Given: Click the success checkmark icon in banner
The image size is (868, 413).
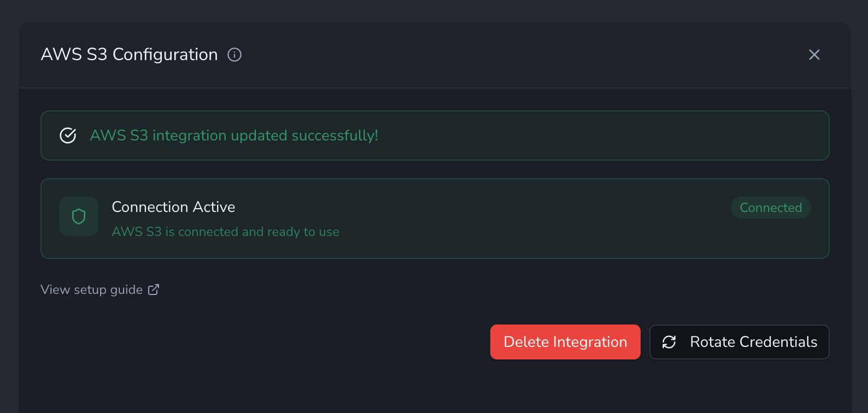Looking at the screenshot, I should (68, 135).
